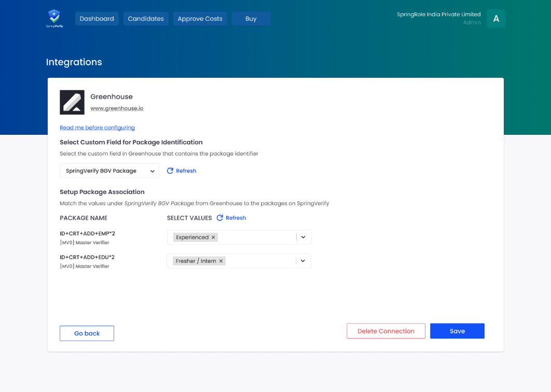Image resolution: width=551 pixels, height=392 pixels.
Task: Click the PACKAGE NAME column header
Action: pyautogui.click(x=84, y=218)
